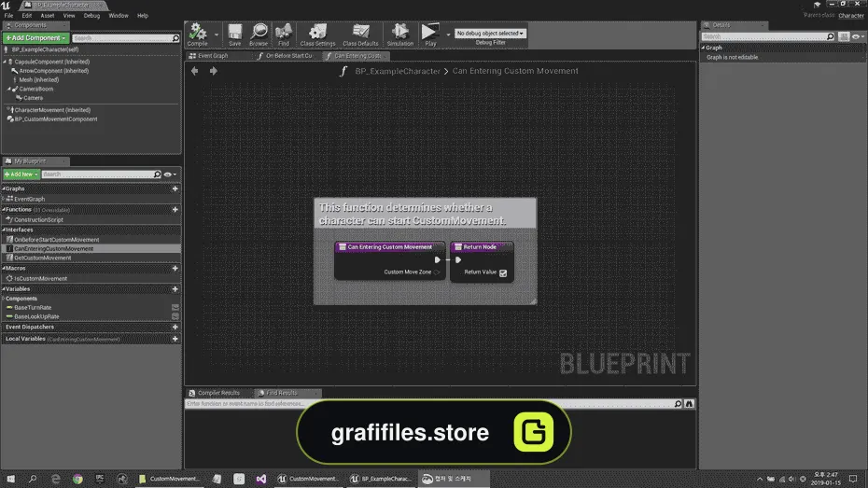Open Windows Start menu
This screenshot has width=868, height=488.
tap(10, 479)
